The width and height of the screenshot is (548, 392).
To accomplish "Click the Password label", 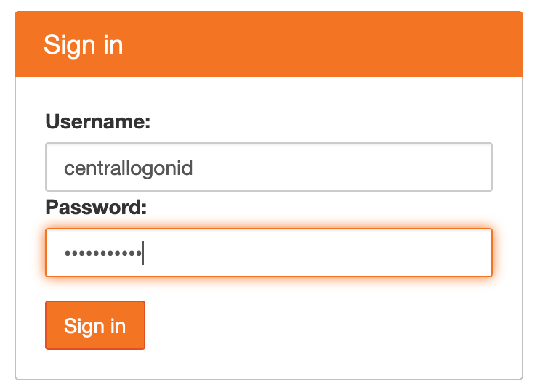I will coord(96,208).
